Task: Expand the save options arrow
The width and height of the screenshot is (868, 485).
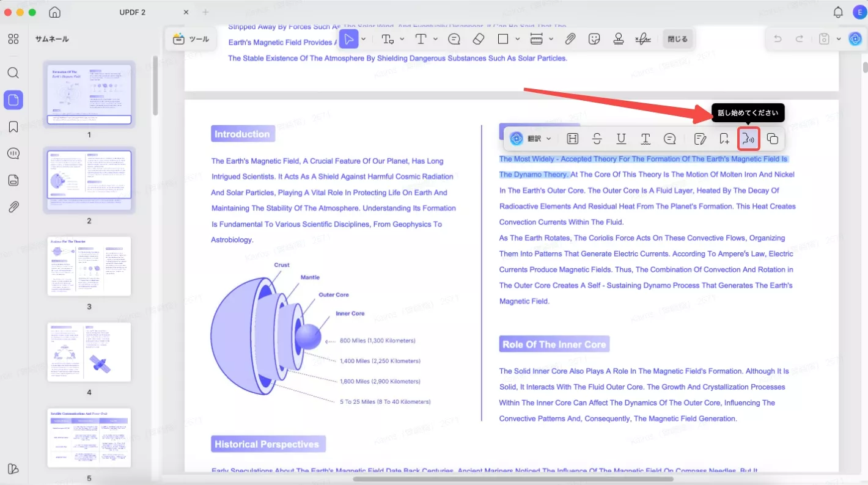Action: pos(839,39)
